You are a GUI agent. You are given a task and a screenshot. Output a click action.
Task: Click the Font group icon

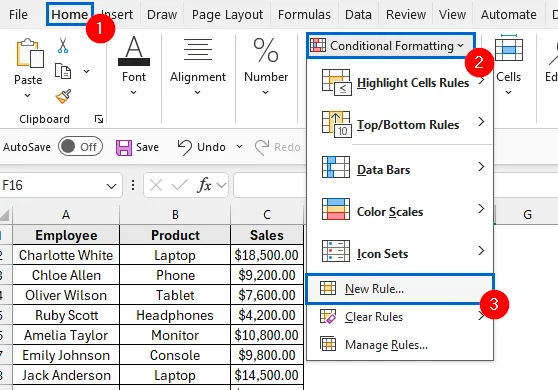click(134, 51)
